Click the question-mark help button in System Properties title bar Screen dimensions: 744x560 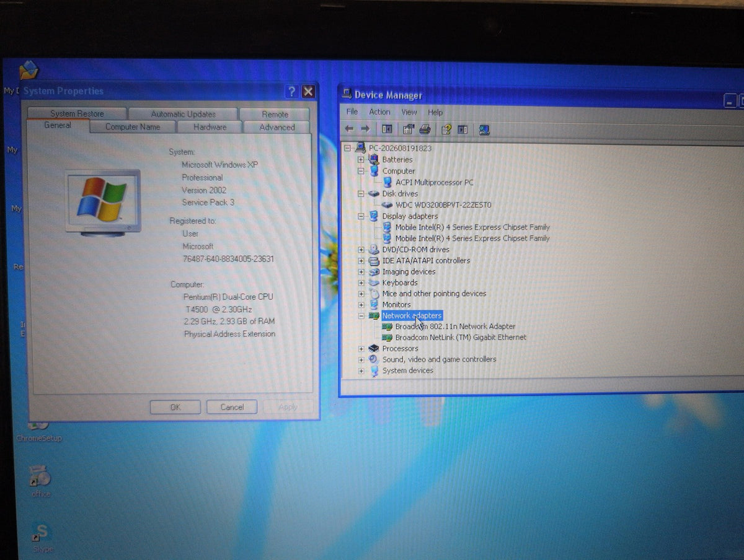tap(292, 92)
